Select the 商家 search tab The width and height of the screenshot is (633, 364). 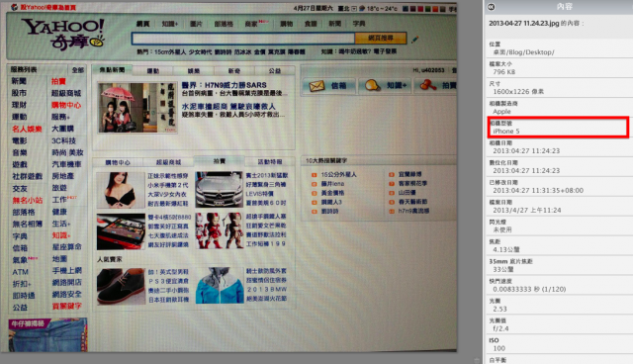251,24
